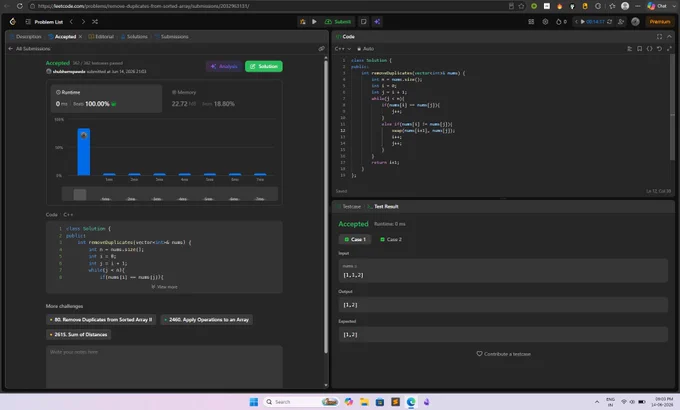Open the C++ language dropdown
Image resolution: width=680 pixels, height=410 pixels.
tap(343, 49)
